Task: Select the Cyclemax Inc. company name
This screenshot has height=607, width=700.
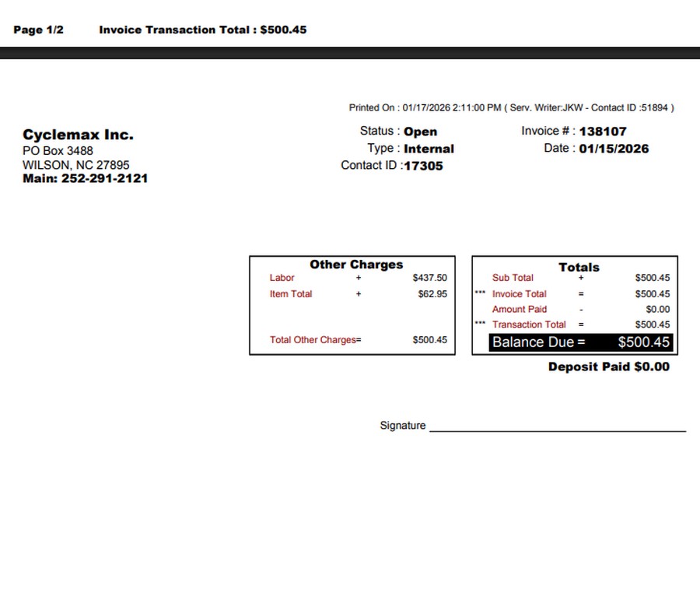Action: (78, 135)
